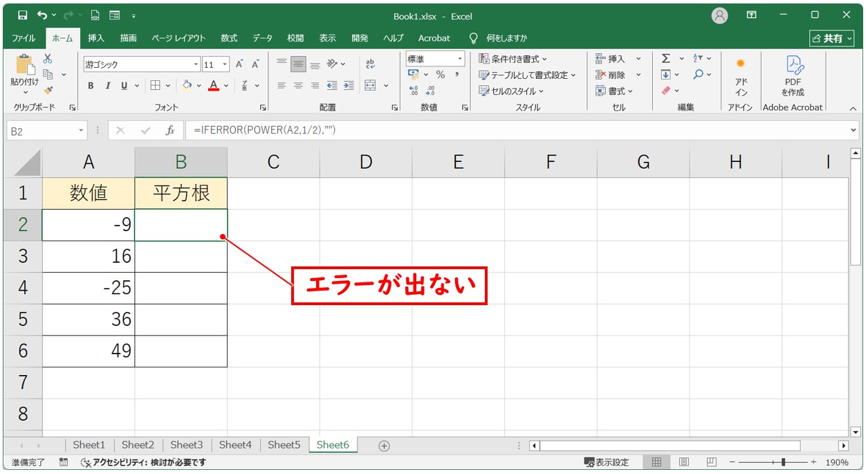Apply bold formatting with the B icon
This screenshot has height=474, width=868.
(90, 86)
